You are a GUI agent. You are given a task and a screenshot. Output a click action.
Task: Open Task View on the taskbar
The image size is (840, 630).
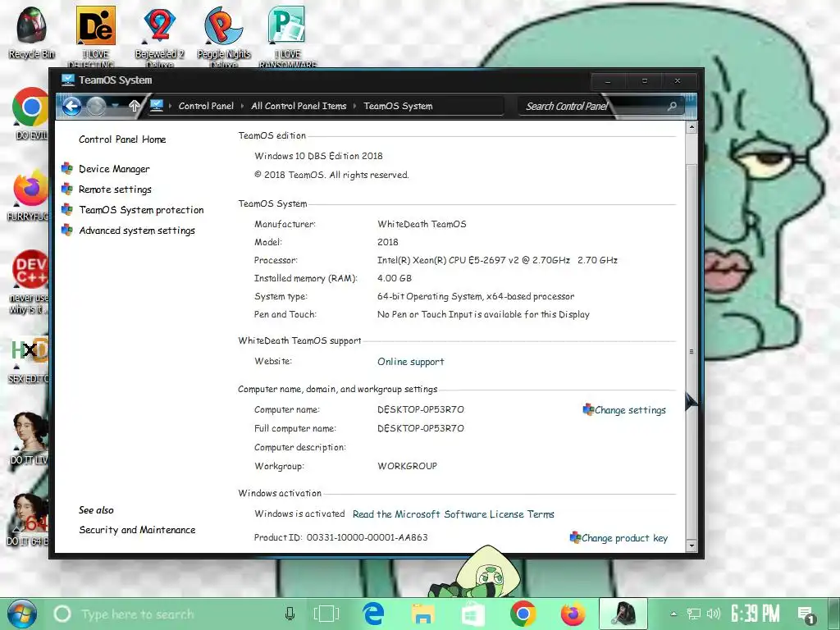tap(326, 614)
